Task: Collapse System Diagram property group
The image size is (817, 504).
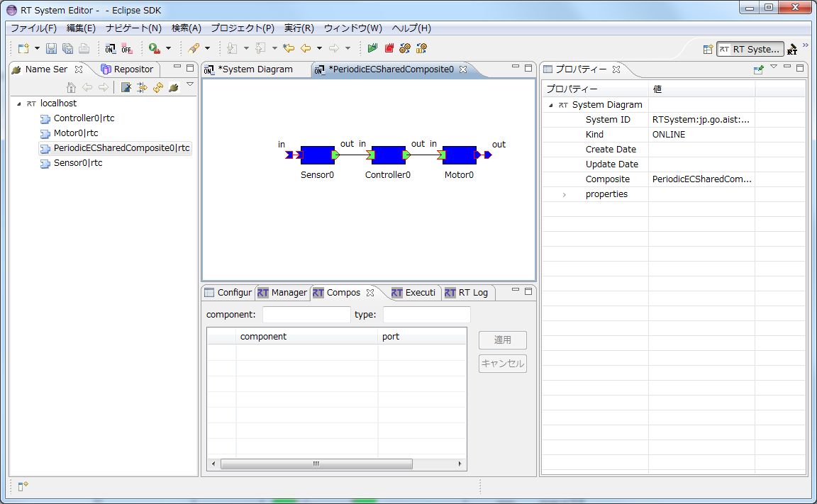Action: (x=551, y=105)
